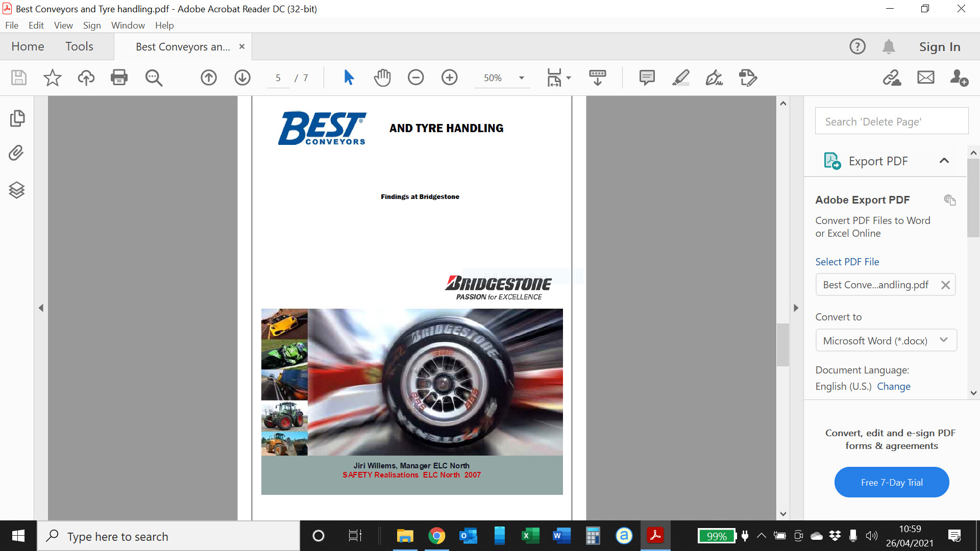Click the zoom in plus icon
Screen dimensions: 980x551
point(449,78)
